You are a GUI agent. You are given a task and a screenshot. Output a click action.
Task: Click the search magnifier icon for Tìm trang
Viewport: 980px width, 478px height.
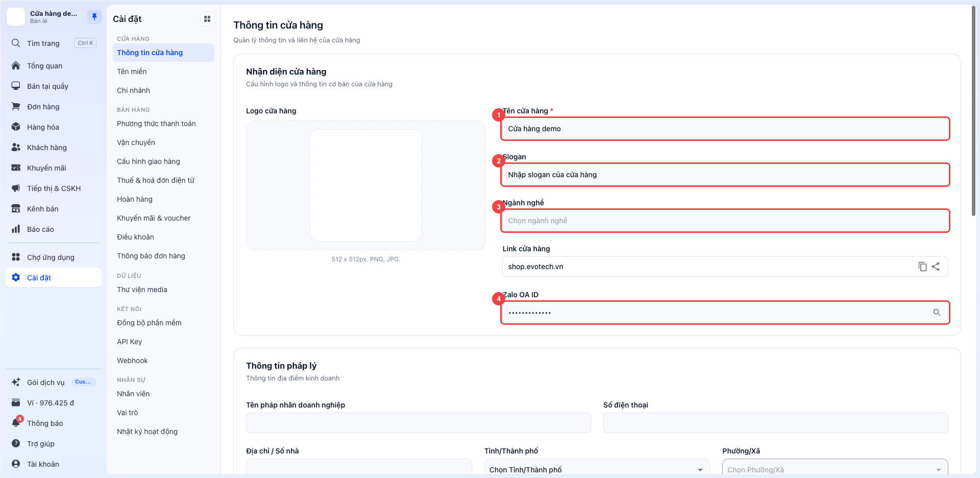(x=16, y=43)
